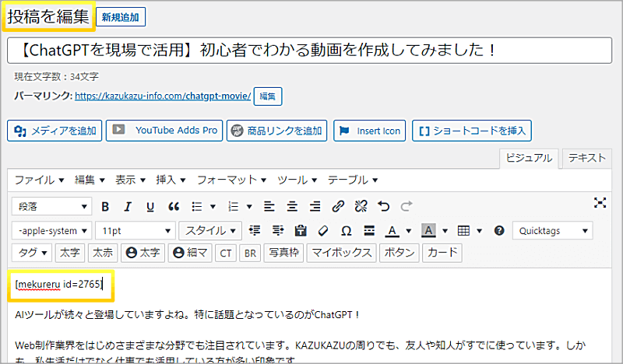Click the 細マ quicktag button
The height and width of the screenshot is (364, 623).
[190, 253]
